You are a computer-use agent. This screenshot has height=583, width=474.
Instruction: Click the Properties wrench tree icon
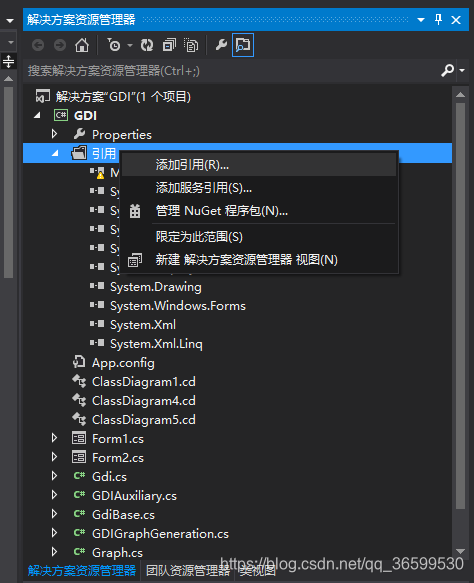[79, 134]
